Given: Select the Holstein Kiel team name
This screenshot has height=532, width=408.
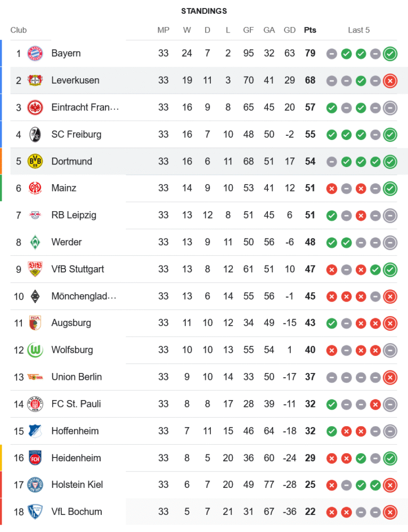Looking at the screenshot, I should click(x=77, y=485).
